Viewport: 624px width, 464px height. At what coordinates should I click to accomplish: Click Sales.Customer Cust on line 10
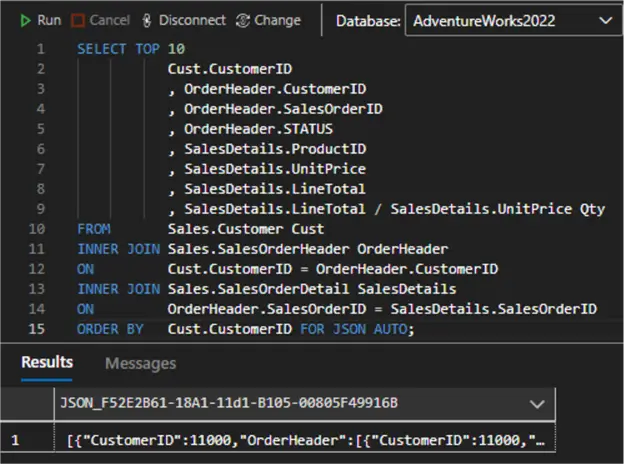(246, 229)
